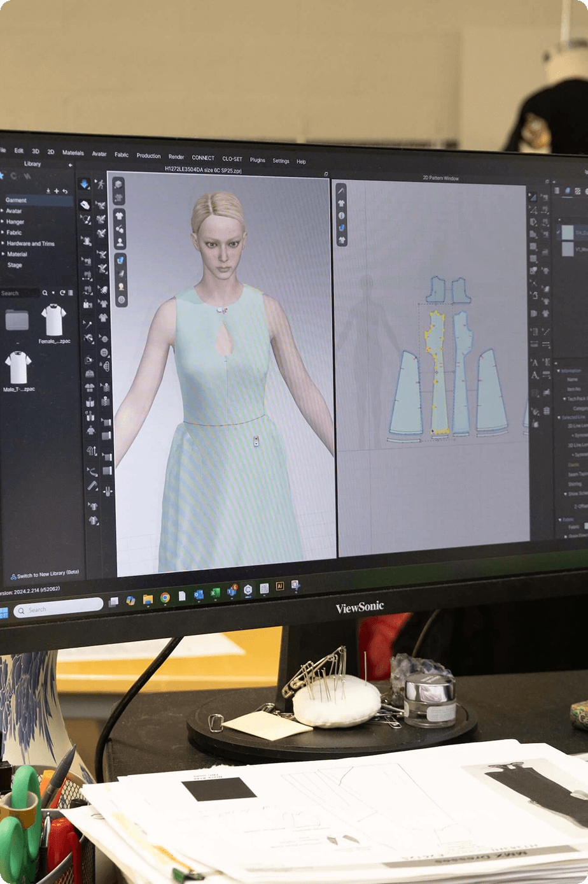
Task: Click the info icon in 2D Pattern Window toolbar
Action: pyautogui.click(x=341, y=215)
